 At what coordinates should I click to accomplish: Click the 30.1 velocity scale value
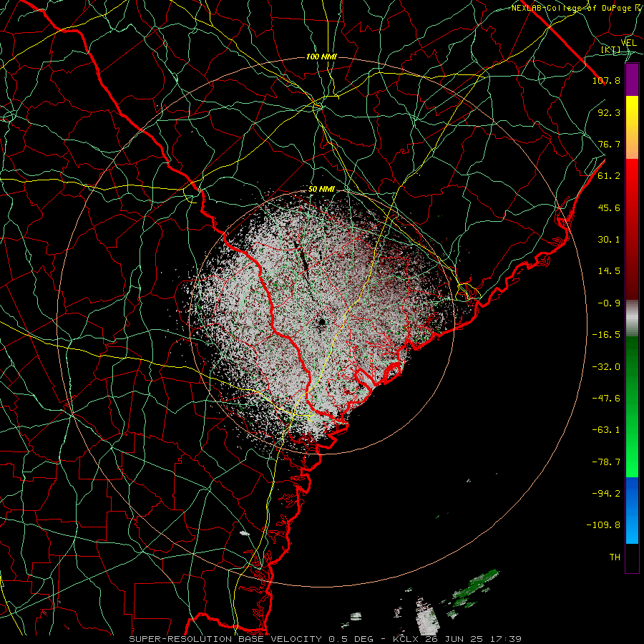click(x=609, y=240)
